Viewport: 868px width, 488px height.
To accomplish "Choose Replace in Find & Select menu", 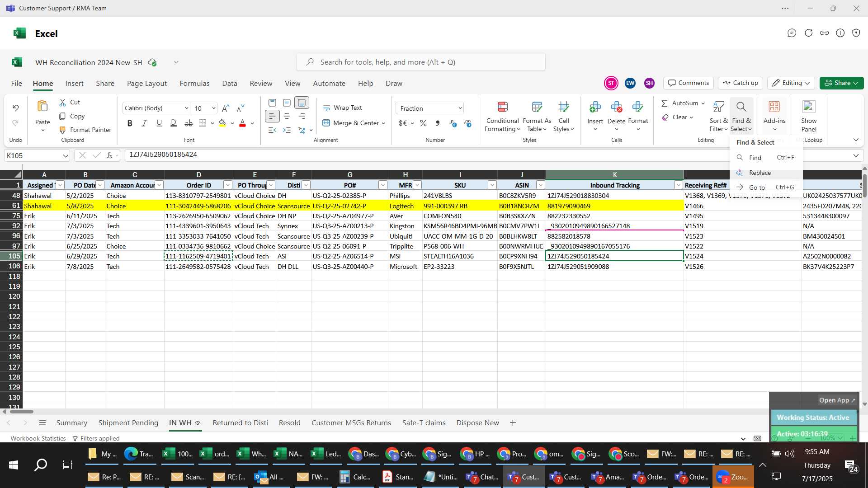I will coord(766,173).
